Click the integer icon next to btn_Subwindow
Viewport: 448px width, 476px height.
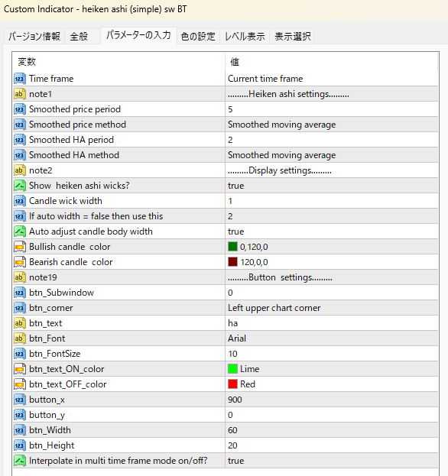pos(20,293)
